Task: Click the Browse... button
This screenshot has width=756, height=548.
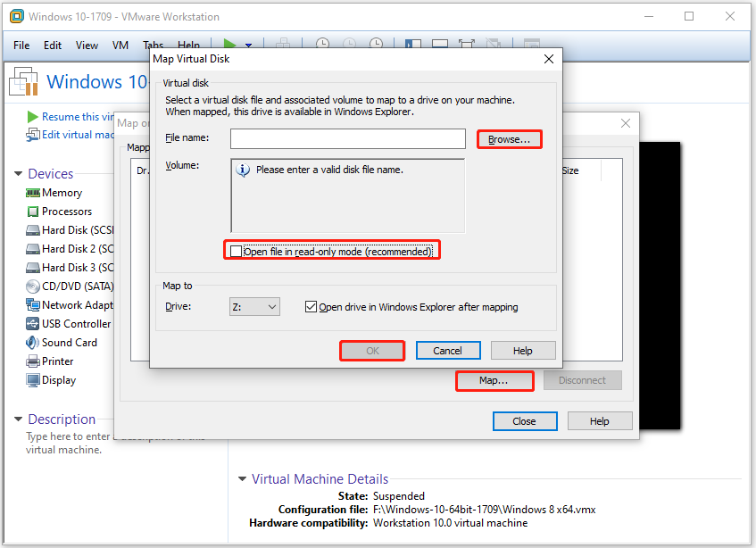Action: (x=509, y=140)
